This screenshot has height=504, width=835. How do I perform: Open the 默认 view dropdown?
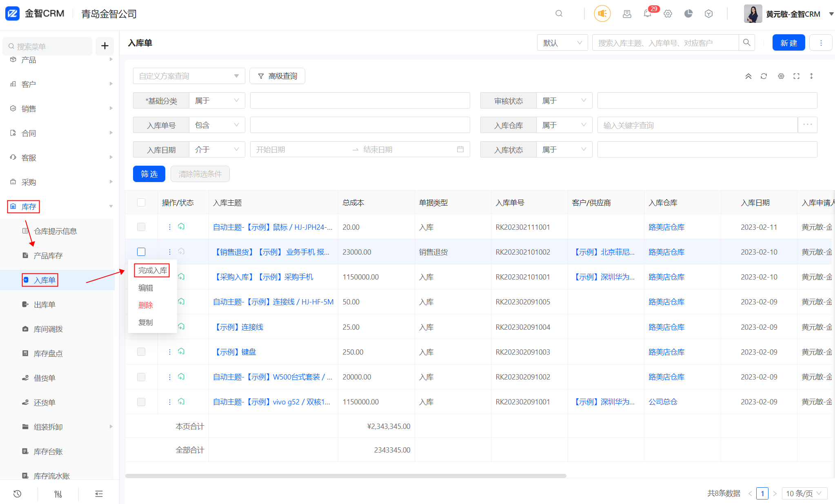pos(562,42)
